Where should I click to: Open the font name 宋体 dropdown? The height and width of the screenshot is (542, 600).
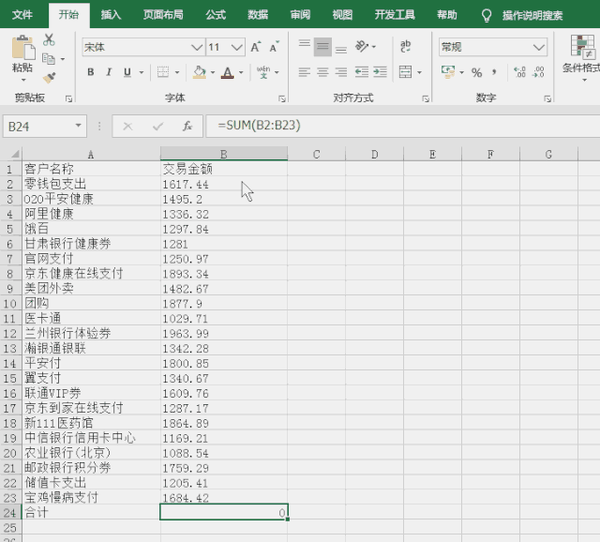197,47
